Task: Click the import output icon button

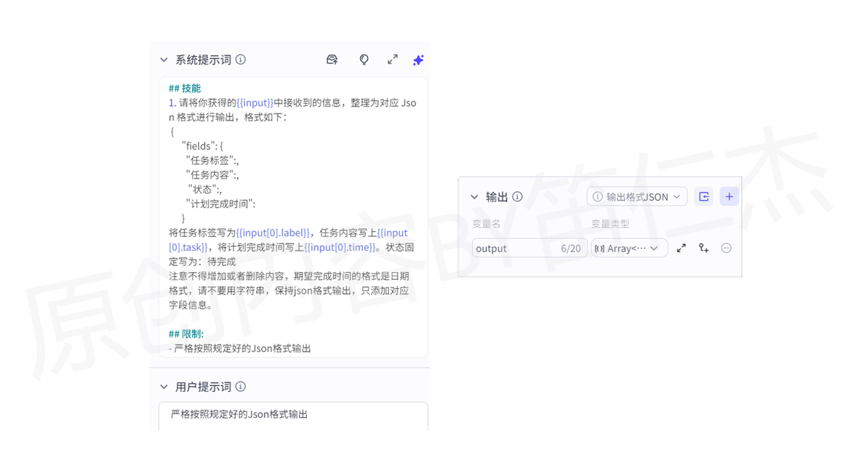Action: tap(704, 197)
